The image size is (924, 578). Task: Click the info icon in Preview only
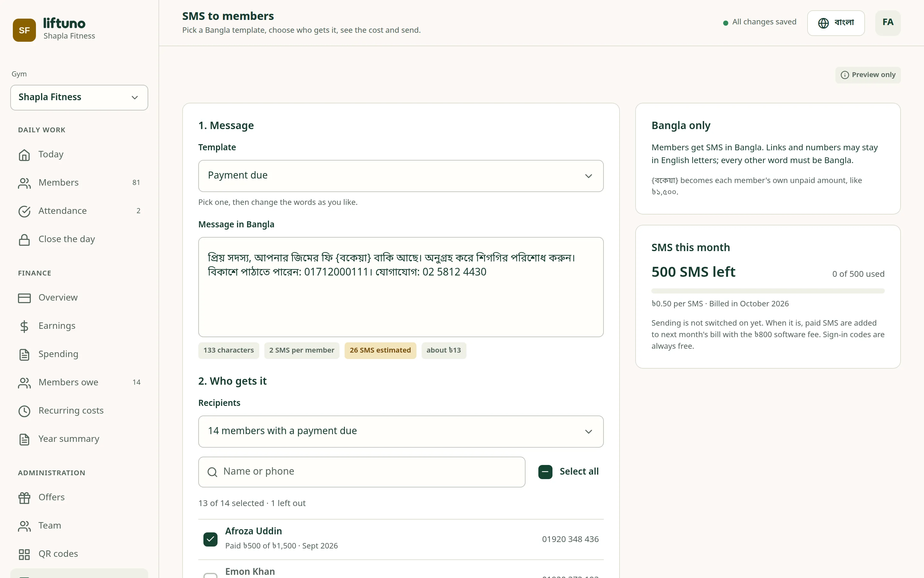click(x=845, y=75)
